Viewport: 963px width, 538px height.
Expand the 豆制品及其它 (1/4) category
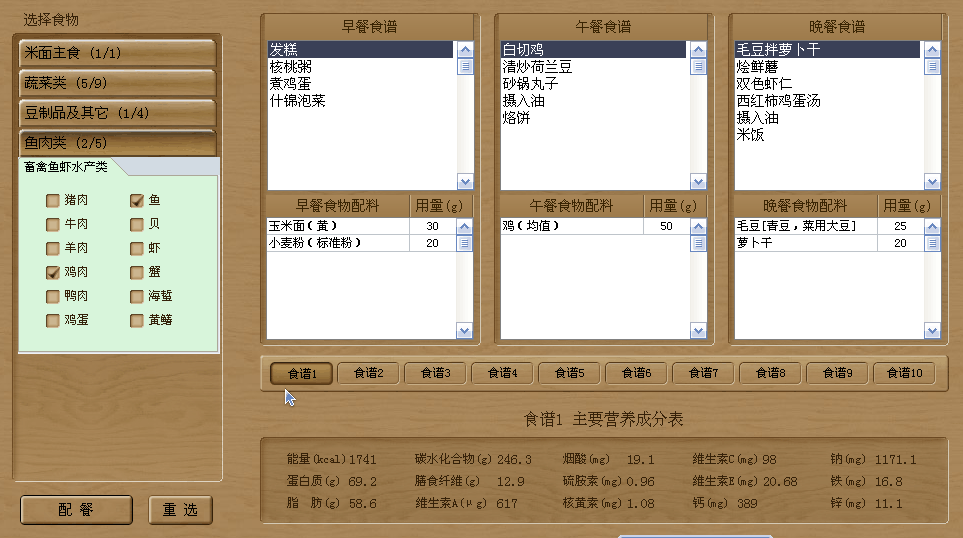(x=117, y=113)
